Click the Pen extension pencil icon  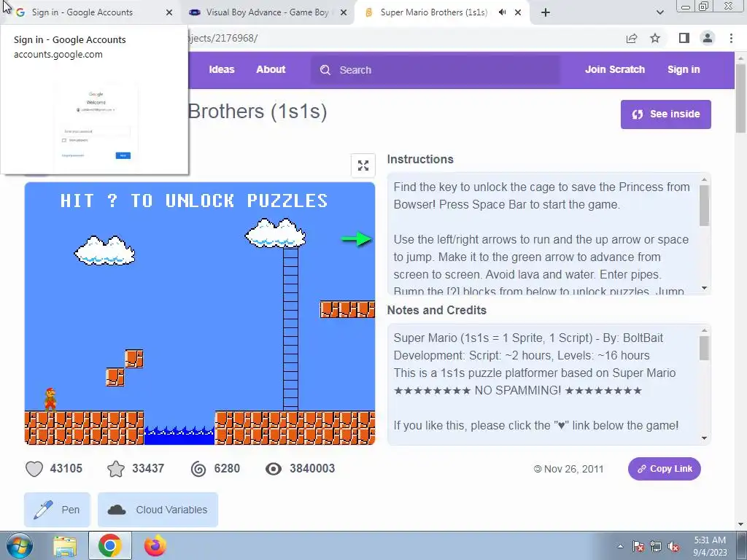(43, 510)
